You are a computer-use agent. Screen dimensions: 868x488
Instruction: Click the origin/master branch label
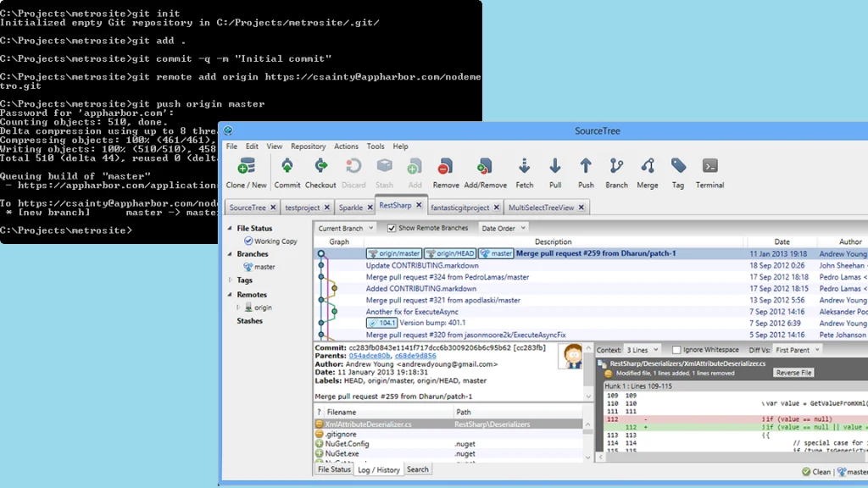(394, 253)
